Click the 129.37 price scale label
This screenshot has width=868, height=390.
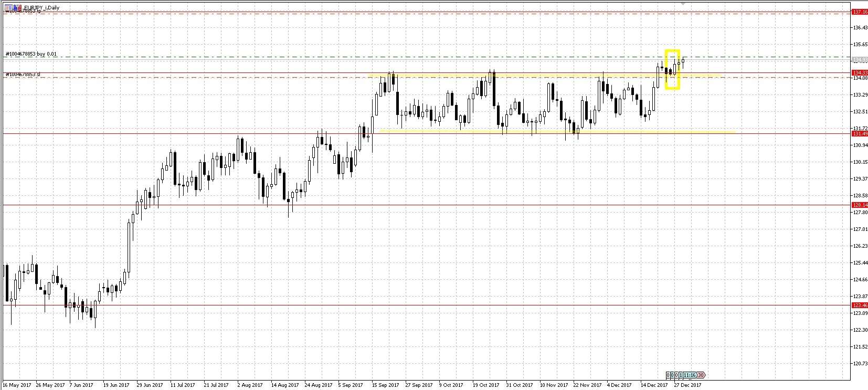[860, 179]
